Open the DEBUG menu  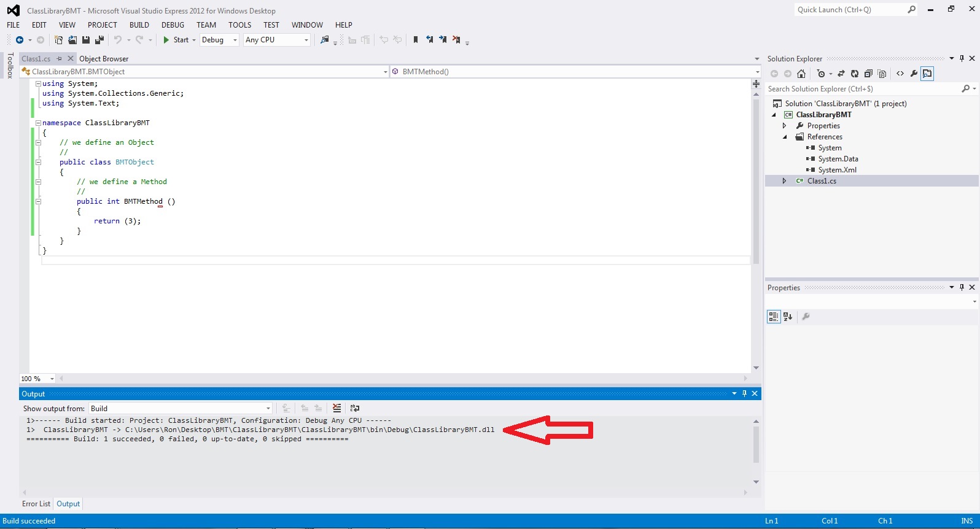click(x=173, y=25)
